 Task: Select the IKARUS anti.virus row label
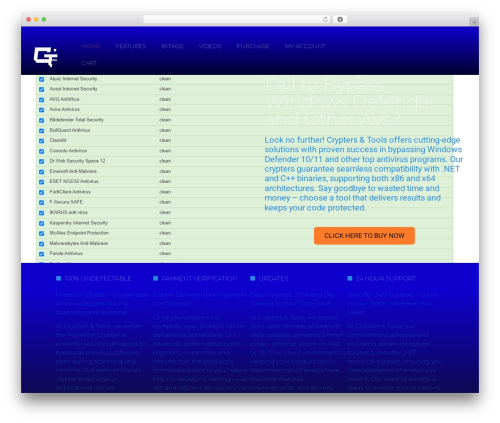69,212
